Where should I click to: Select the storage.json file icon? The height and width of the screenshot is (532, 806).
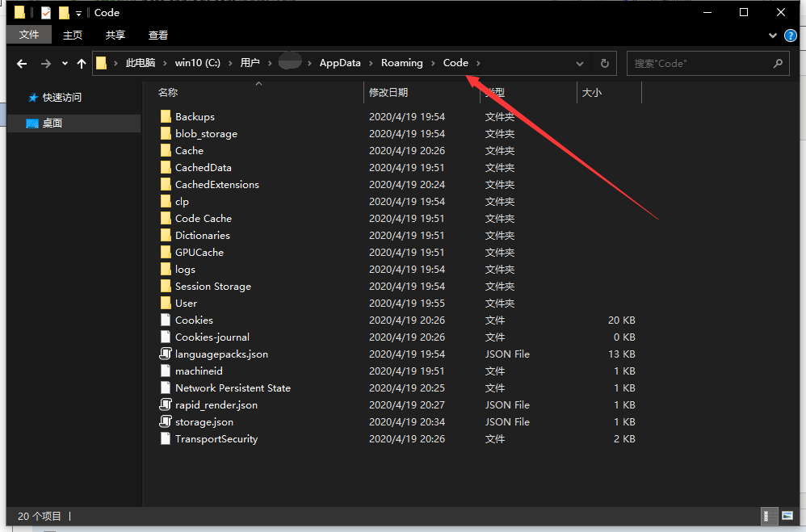click(x=166, y=422)
